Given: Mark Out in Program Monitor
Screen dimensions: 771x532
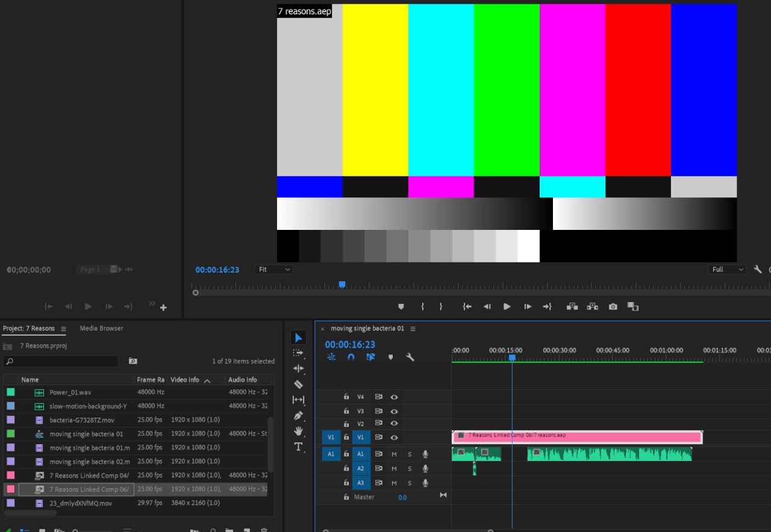Looking at the screenshot, I should point(441,306).
